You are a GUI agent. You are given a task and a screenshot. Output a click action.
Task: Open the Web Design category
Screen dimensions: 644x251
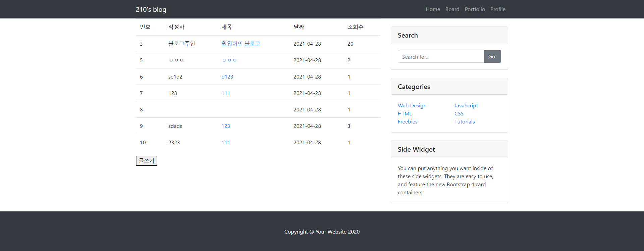pos(412,105)
